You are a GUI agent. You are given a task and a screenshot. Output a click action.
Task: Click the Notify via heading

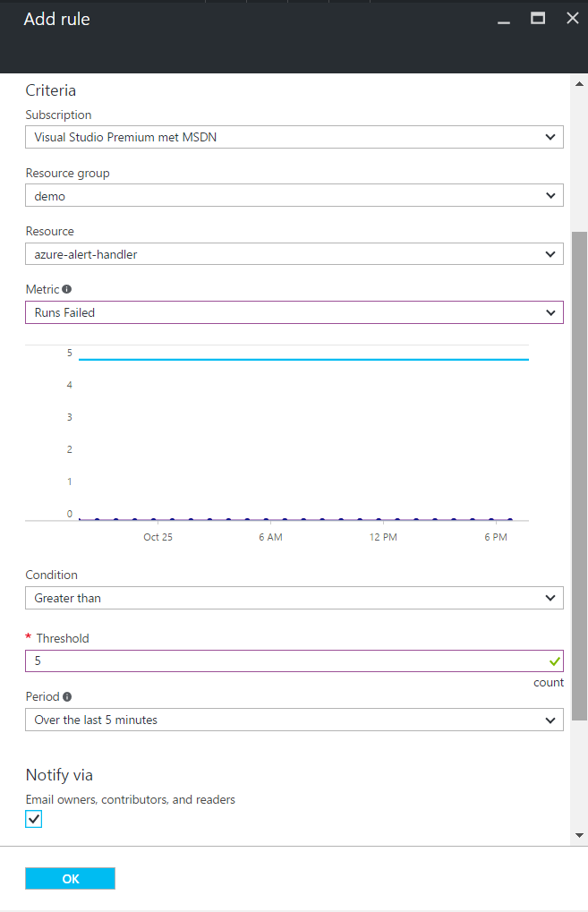point(59,775)
